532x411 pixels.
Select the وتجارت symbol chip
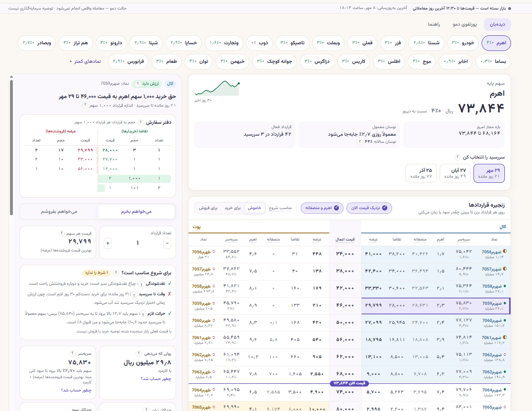tap(224, 43)
